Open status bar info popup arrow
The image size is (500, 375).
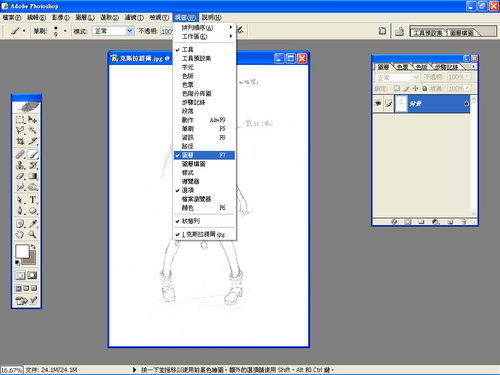click(x=134, y=370)
